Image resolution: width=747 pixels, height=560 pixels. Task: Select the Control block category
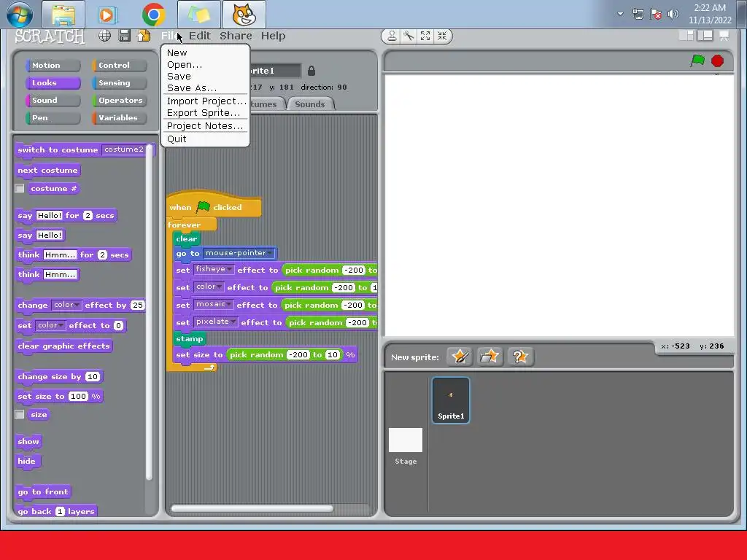(119, 65)
